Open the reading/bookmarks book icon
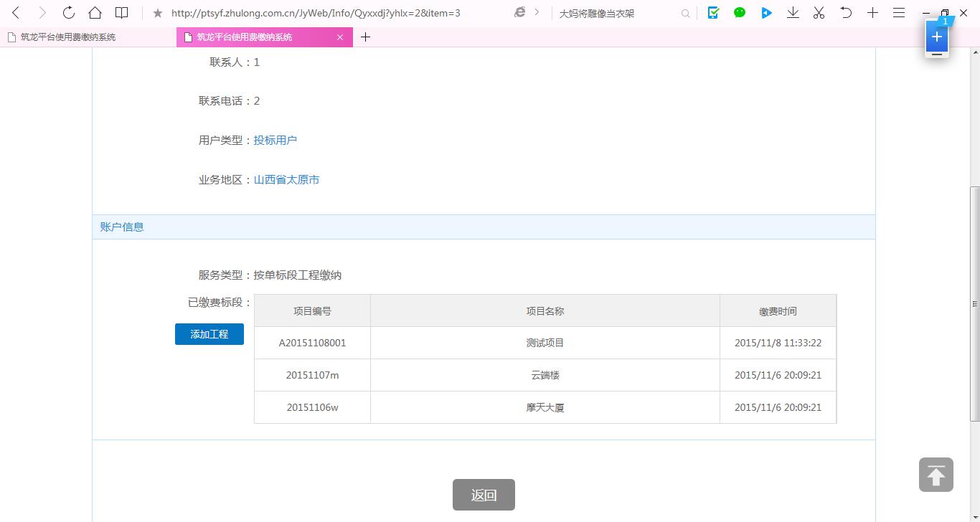This screenshot has width=980, height=522. coord(122,13)
